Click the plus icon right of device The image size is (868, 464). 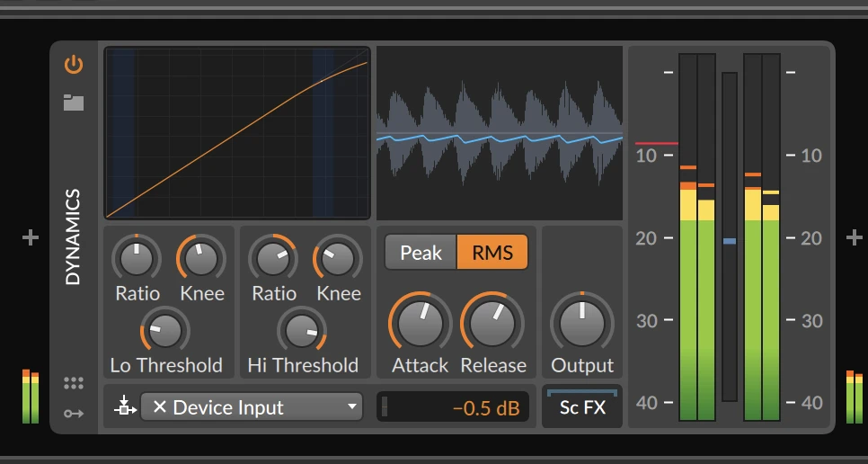[854, 237]
